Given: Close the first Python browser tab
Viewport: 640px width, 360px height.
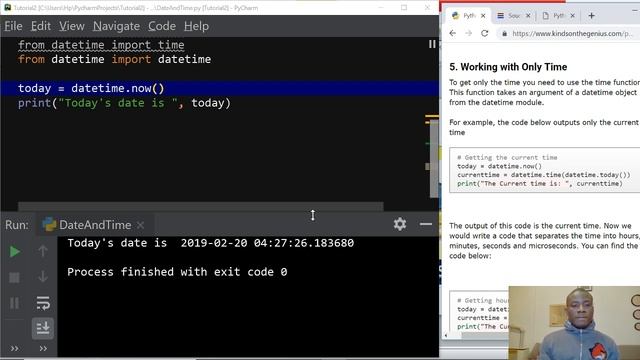Looking at the screenshot, I should pos(483,16).
